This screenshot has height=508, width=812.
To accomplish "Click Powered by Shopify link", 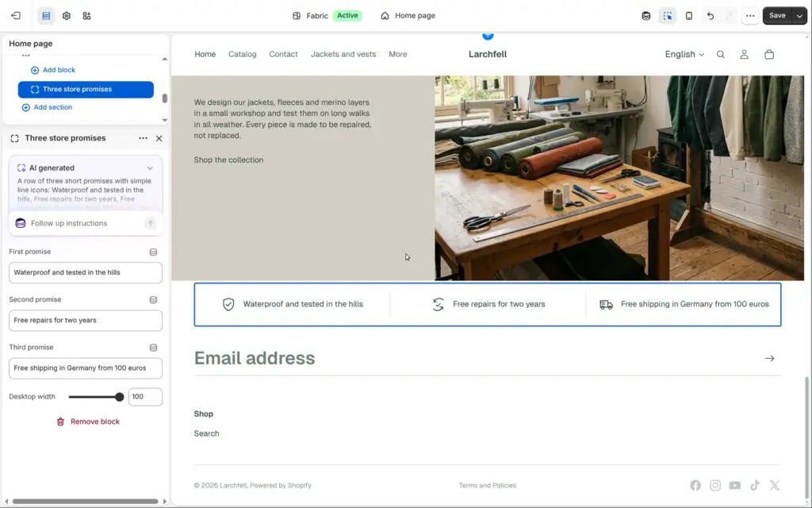I will tap(281, 486).
